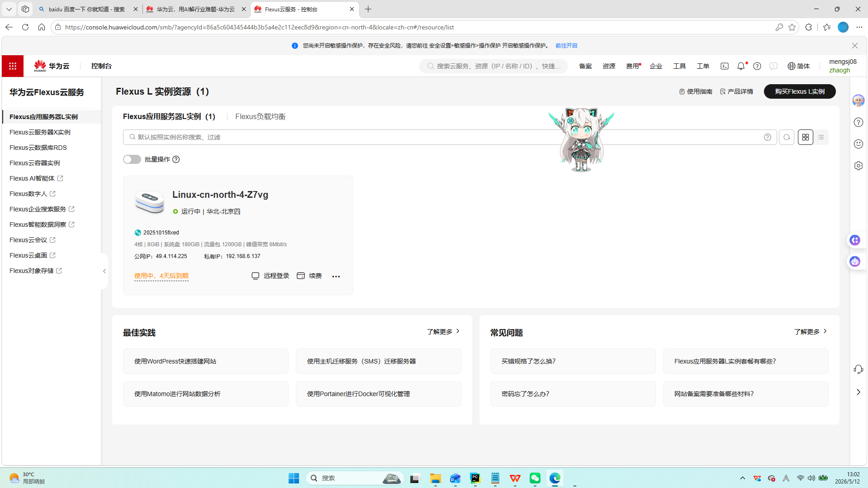Open Flexus云数据库RDS in sidebar

(x=38, y=148)
